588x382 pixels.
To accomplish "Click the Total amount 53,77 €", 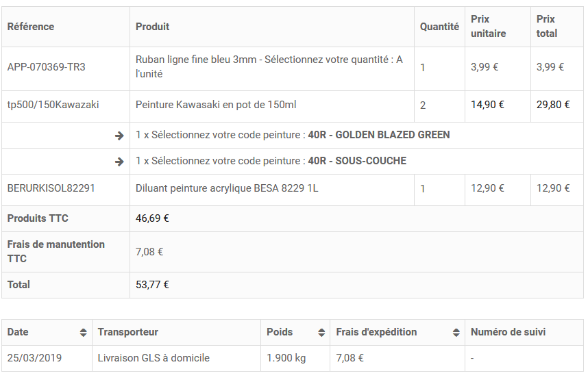I will 152,285.
